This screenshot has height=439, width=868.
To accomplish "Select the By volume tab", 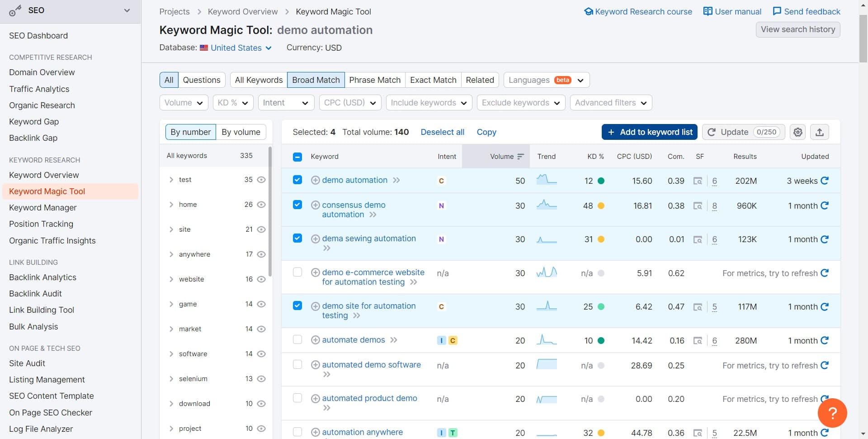I will (x=241, y=132).
